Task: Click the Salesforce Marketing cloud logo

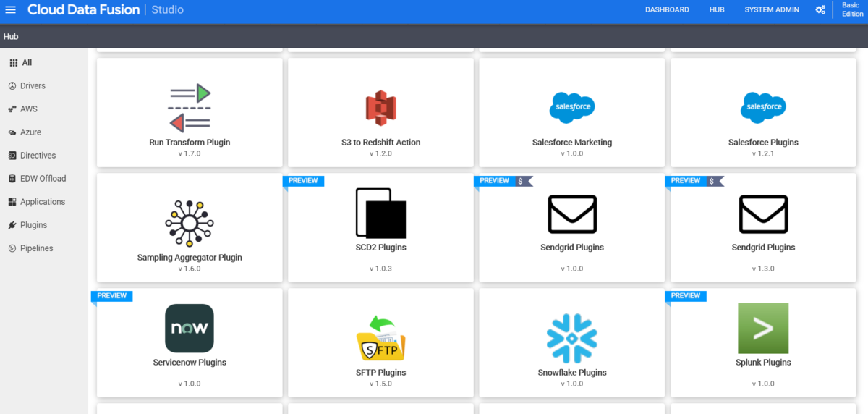Action: click(x=572, y=108)
